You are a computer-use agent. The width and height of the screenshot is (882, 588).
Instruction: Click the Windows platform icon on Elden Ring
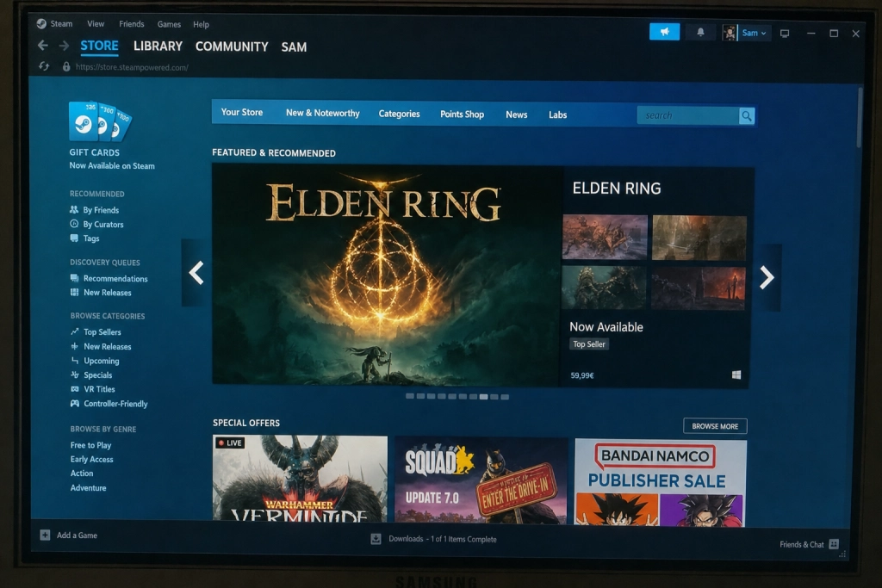736,375
